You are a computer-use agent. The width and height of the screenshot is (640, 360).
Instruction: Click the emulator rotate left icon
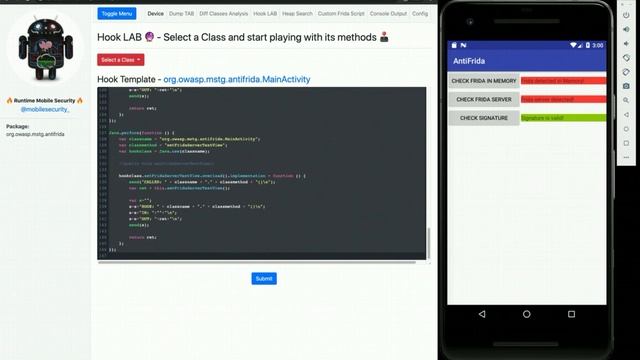626,58
